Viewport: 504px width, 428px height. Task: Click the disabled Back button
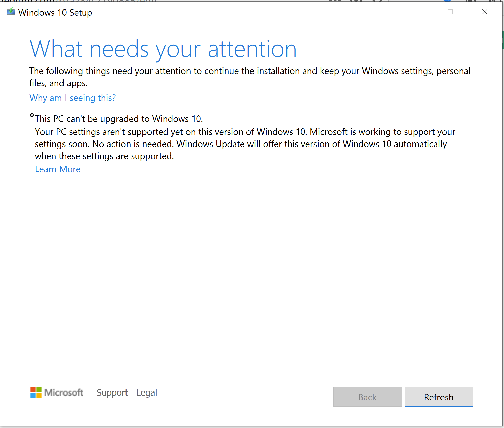367,397
